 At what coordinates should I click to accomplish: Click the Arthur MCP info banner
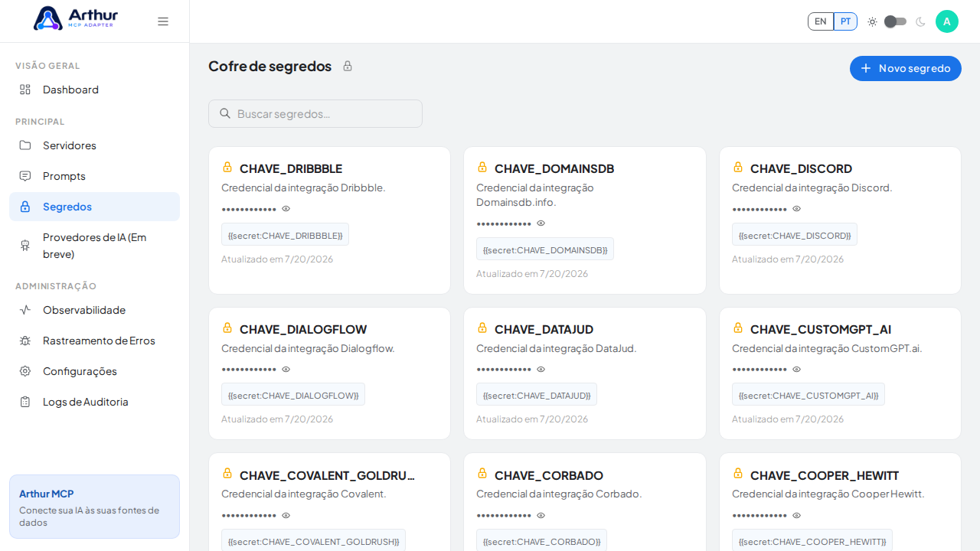point(94,507)
